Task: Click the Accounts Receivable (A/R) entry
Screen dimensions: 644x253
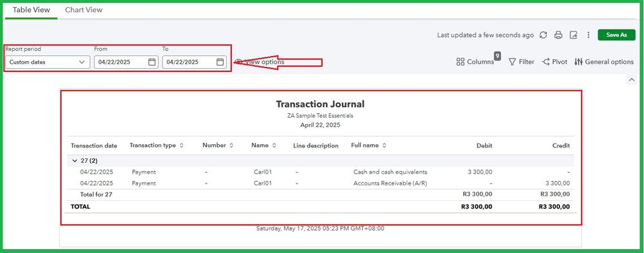Action: pyautogui.click(x=390, y=183)
